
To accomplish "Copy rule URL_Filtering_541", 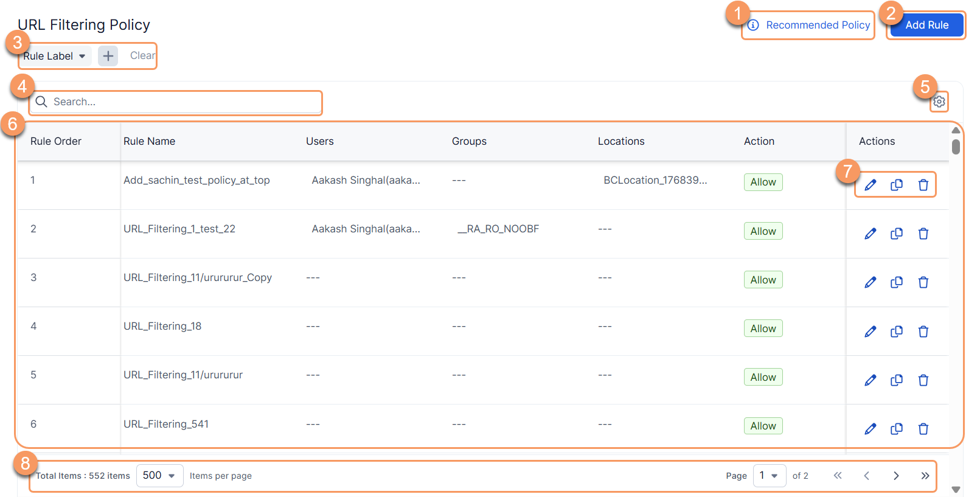I will (x=897, y=429).
